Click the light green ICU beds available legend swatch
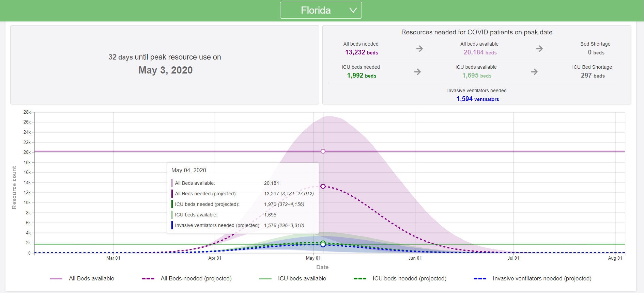This screenshot has width=644, height=293. [265, 279]
